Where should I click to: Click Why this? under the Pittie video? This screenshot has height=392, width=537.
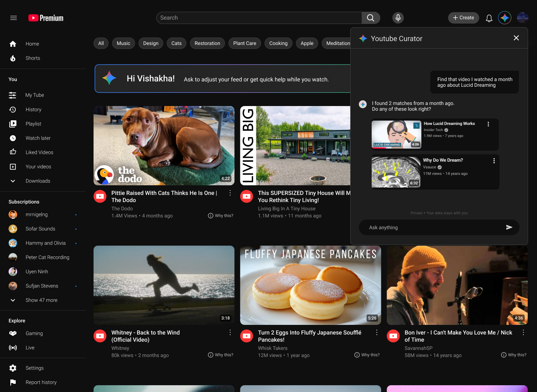click(x=220, y=216)
